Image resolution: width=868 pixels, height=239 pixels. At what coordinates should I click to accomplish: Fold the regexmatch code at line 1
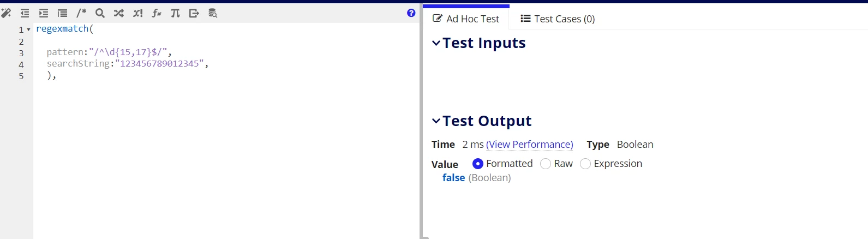(x=28, y=29)
